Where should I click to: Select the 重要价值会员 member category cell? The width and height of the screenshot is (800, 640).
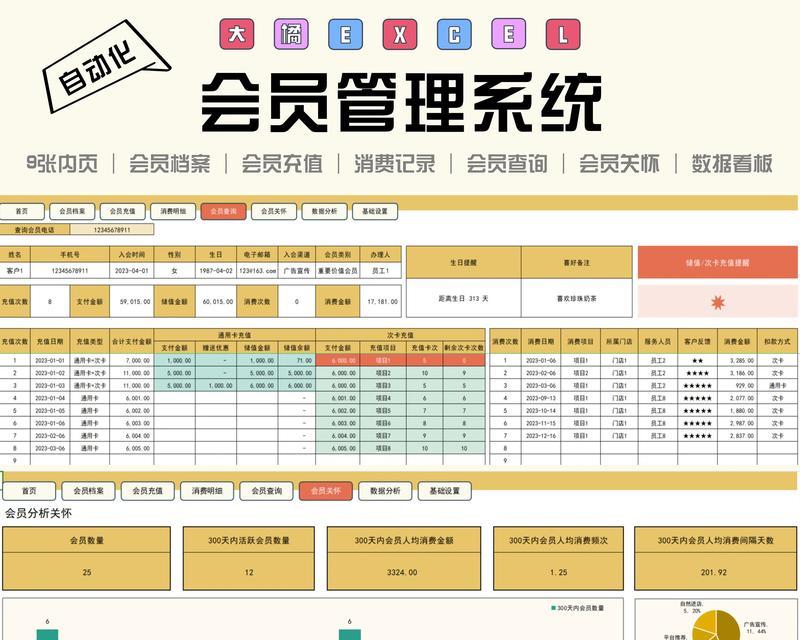(338, 270)
